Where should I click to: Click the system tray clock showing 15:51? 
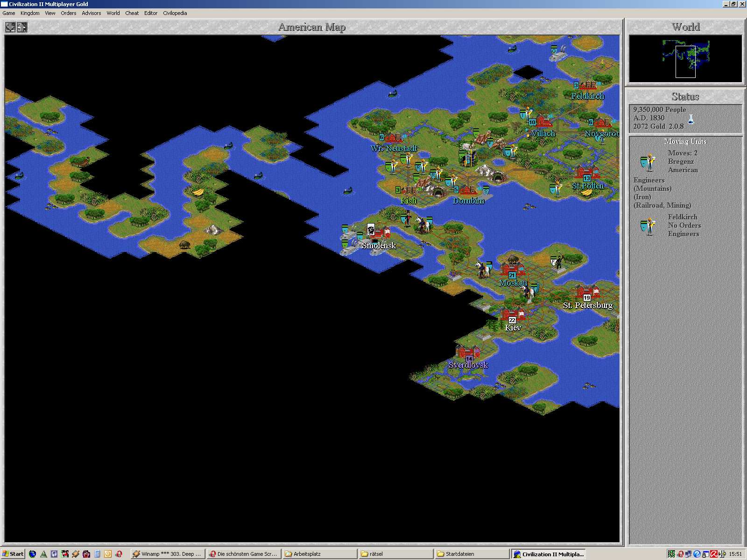735,554
